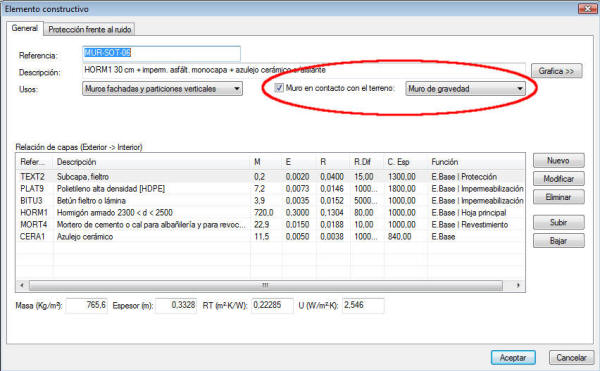This screenshot has width=600, height=371.
Task: Select the BITU3 layer row
Action: [x=271, y=200]
